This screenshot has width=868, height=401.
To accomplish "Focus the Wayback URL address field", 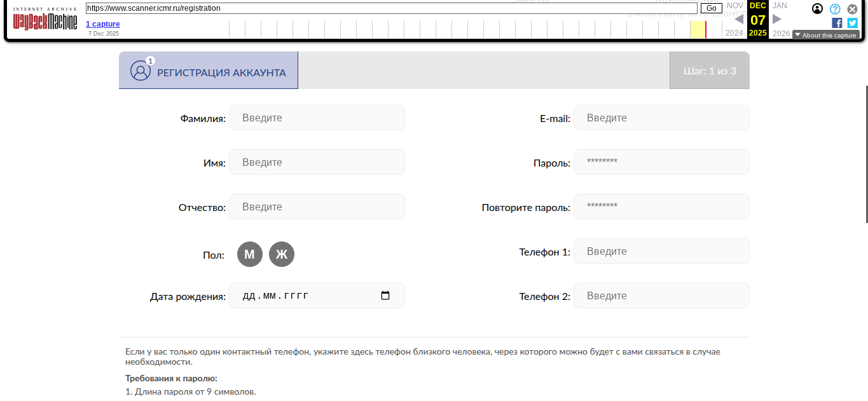I will pyautogui.click(x=392, y=8).
